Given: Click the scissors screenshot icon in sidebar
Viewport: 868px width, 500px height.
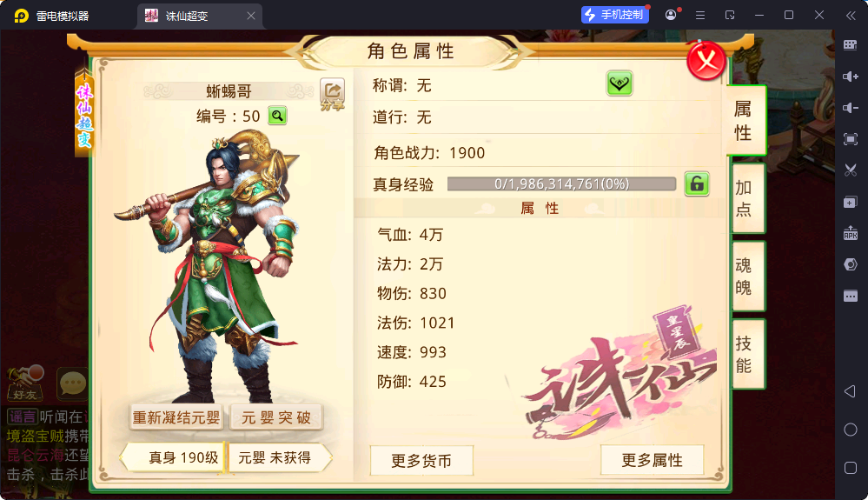Looking at the screenshot, I should [x=851, y=170].
